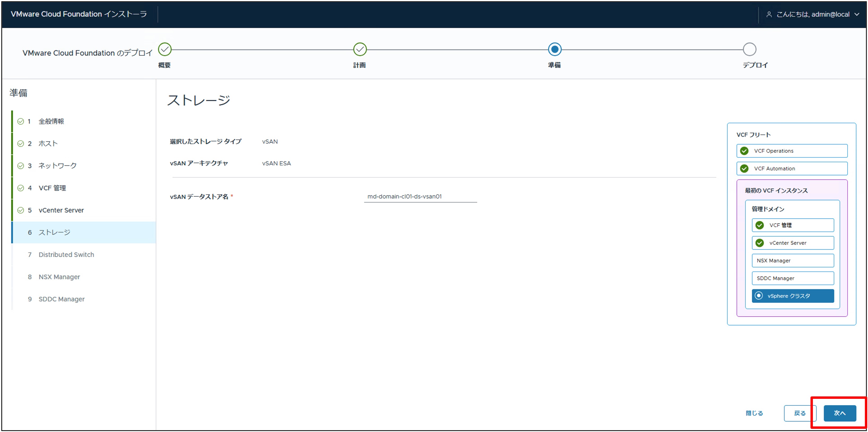Click the VCF Operations box
This screenshot has height=432, width=868.
(x=792, y=151)
